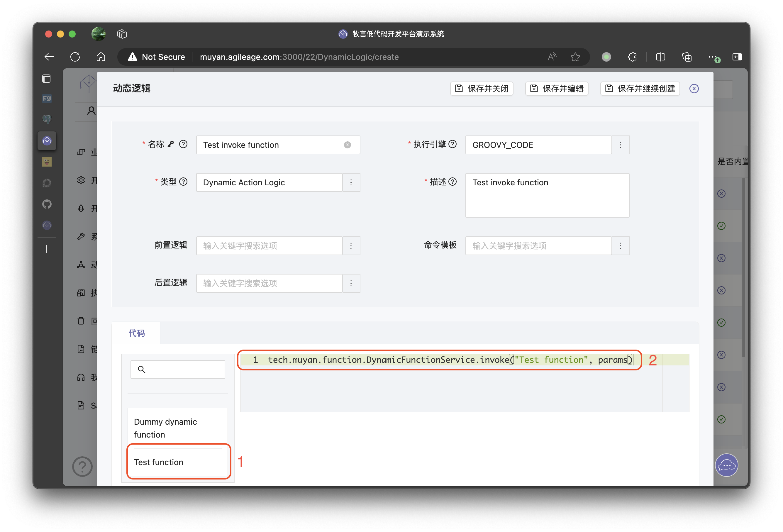Image resolution: width=783 pixels, height=532 pixels.
Task: Click 保存并继续创建 button
Action: pyautogui.click(x=640, y=89)
